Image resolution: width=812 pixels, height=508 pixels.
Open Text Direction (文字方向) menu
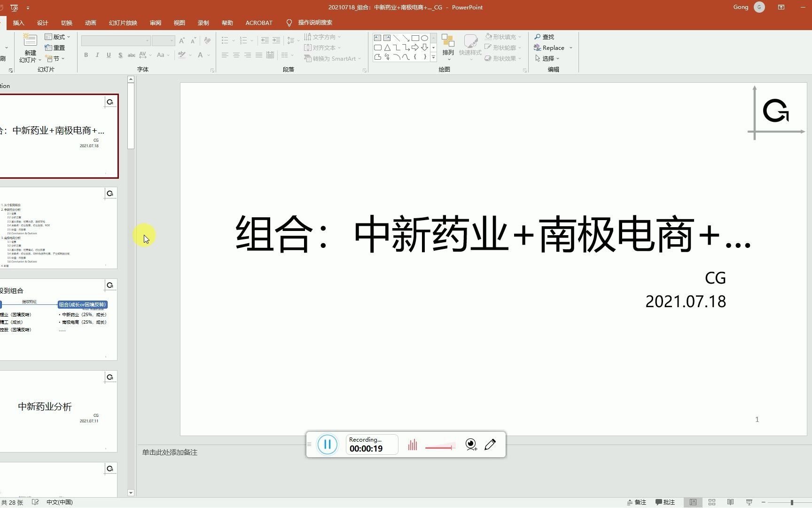[x=322, y=37]
